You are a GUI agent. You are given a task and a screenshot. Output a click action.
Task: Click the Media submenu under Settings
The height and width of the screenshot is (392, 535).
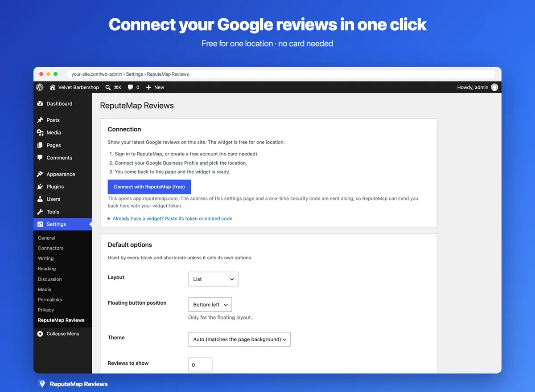coord(45,290)
